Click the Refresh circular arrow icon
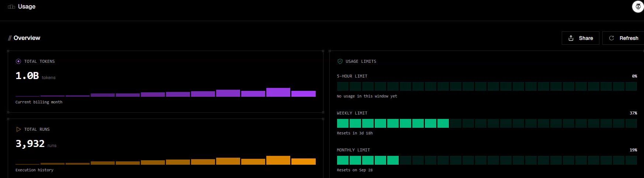This screenshot has width=644, height=178. click(612, 38)
